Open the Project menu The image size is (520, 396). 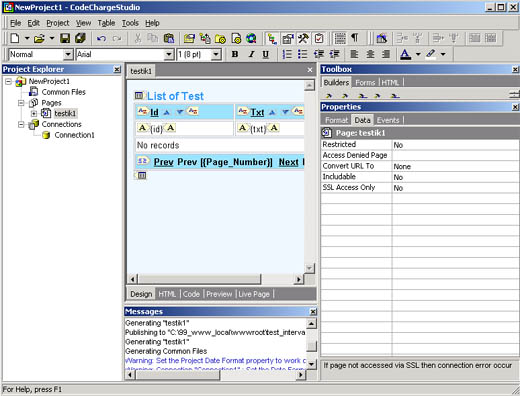pyautogui.click(x=58, y=23)
